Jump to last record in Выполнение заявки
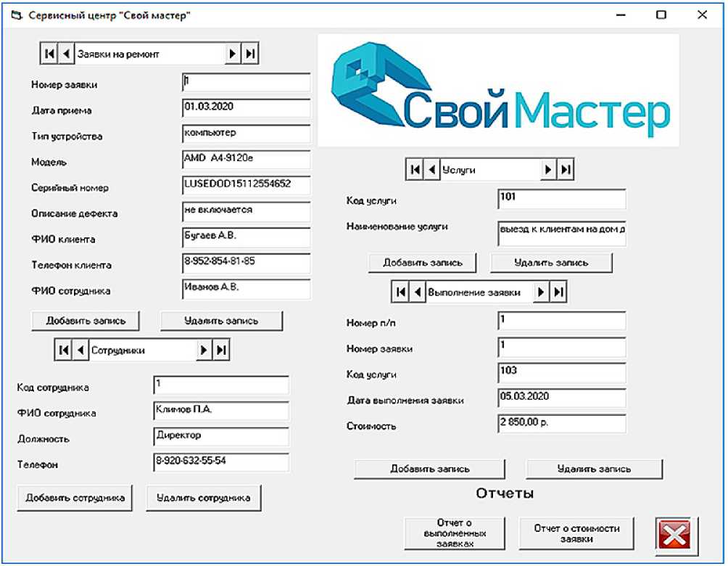 (558, 292)
